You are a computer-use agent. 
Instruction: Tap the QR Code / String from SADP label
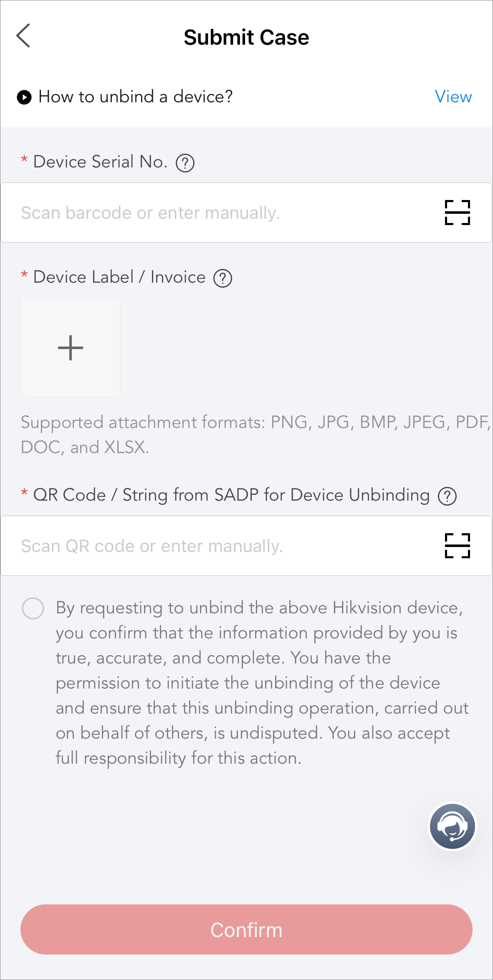[x=231, y=495]
